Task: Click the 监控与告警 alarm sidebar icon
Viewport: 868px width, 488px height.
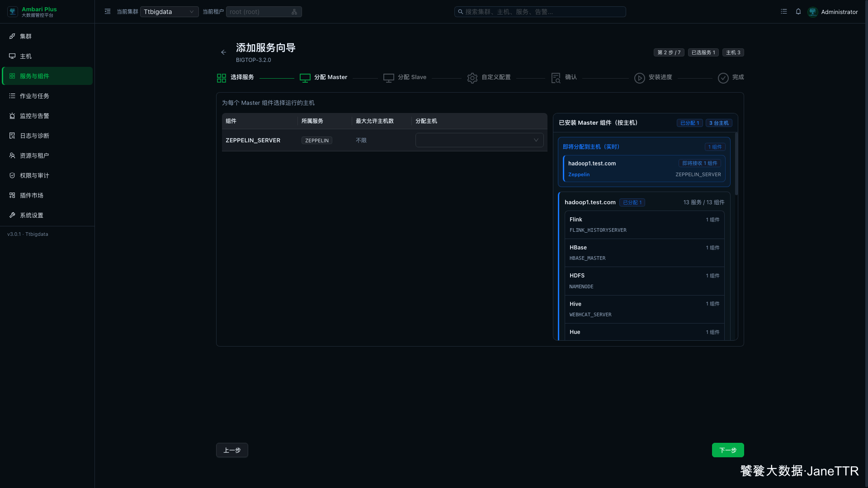Action: tap(12, 116)
